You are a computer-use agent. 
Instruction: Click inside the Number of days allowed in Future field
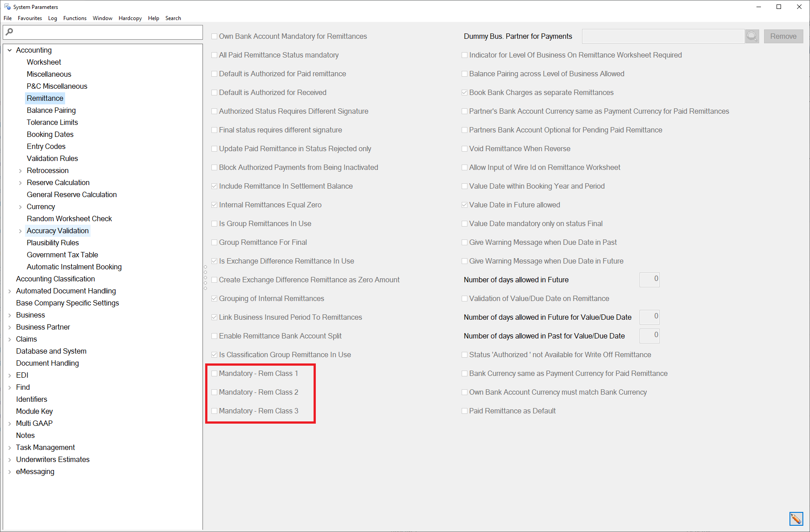pyautogui.click(x=649, y=280)
